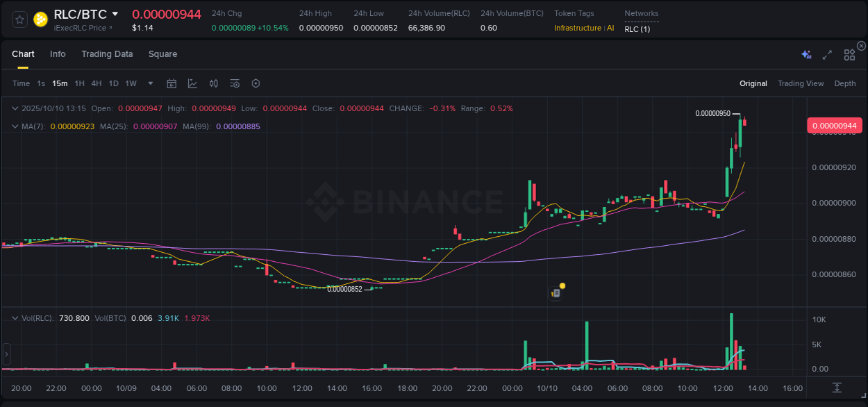Open the indicator list settings icon
868x407 pixels.
(x=234, y=83)
